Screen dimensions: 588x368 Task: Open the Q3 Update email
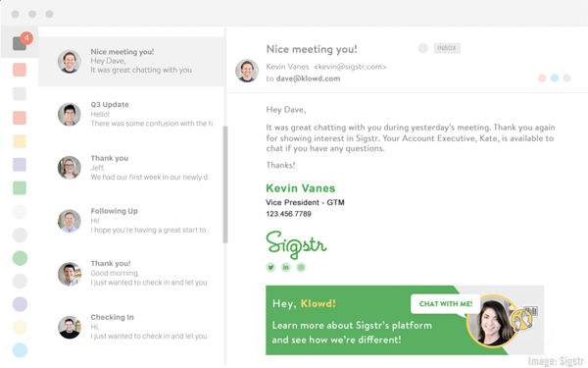[x=131, y=114]
